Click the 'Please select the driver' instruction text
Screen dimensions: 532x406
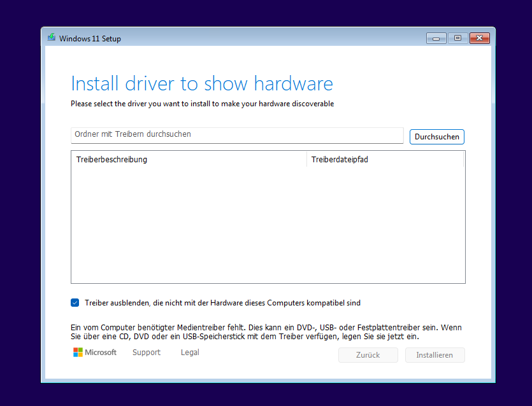(x=202, y=104)
